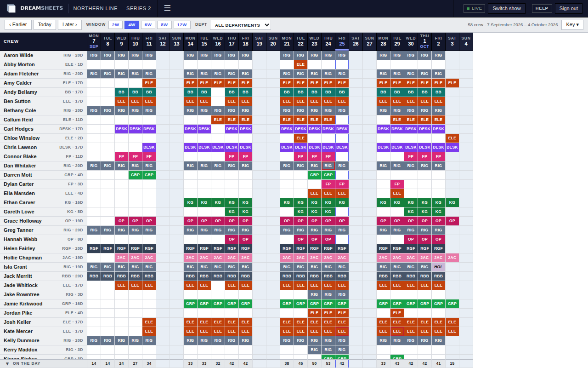Click the Crew column header

44,41
